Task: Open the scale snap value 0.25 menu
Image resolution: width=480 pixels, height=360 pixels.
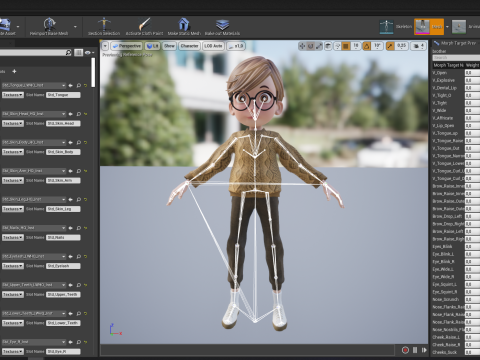Action: click(401, 46)
